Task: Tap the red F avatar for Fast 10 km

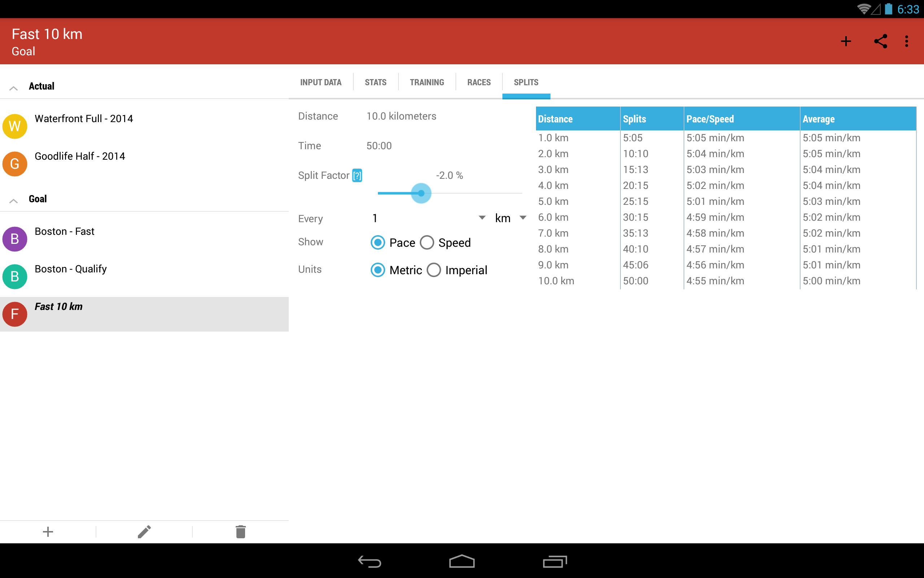Action: point(14,314)
